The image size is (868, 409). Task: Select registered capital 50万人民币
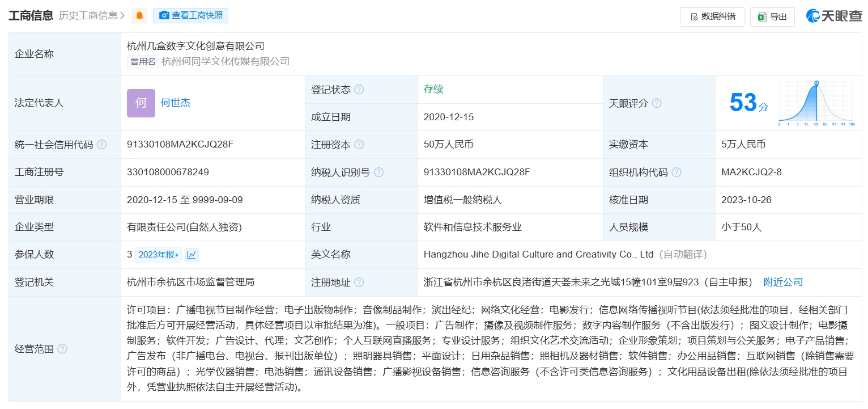click(448, 145)
